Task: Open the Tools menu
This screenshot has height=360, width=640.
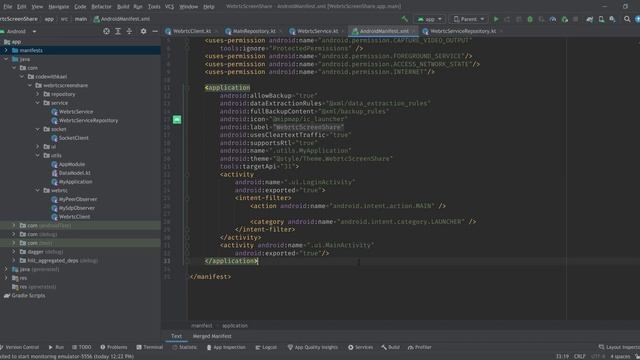Action: click(154, 7)
